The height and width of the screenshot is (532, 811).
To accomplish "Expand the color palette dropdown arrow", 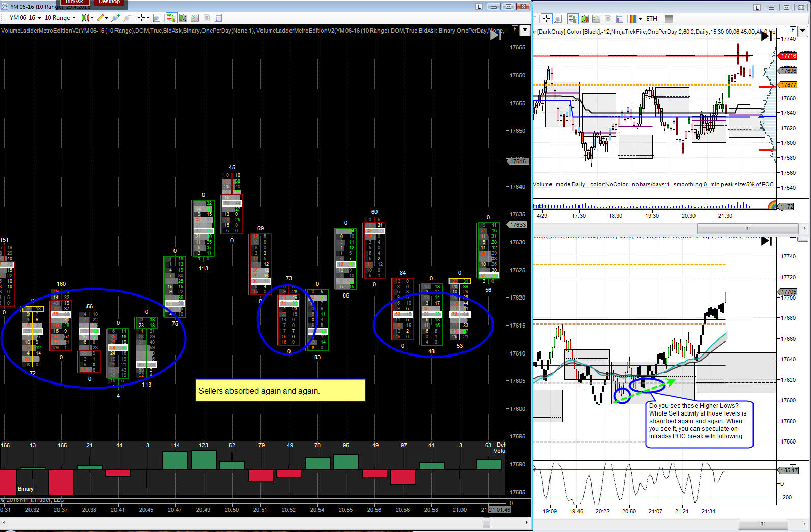I will pyautogui.click(x=640, y=19).
